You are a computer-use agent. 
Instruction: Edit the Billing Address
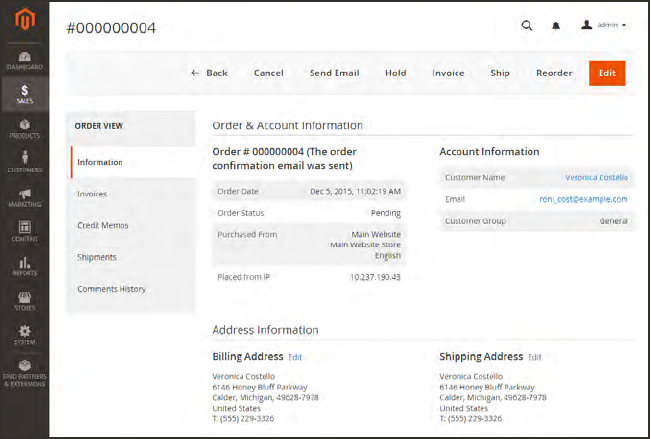point(295,357)
